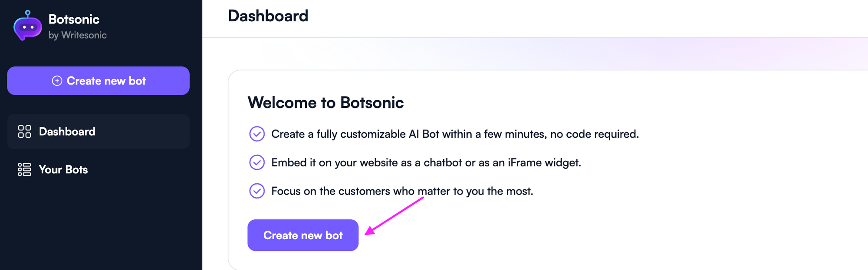Image resolution: width=868 pixels, height=270 pixels.
Task: Click the customers who matter sentence
Action: coord(402,191)
